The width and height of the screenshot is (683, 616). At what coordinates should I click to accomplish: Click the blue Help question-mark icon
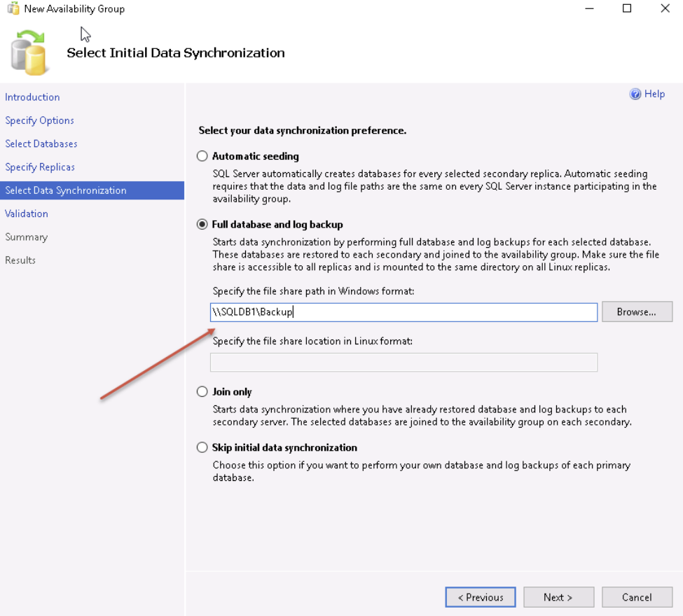(x=635, y=94)
